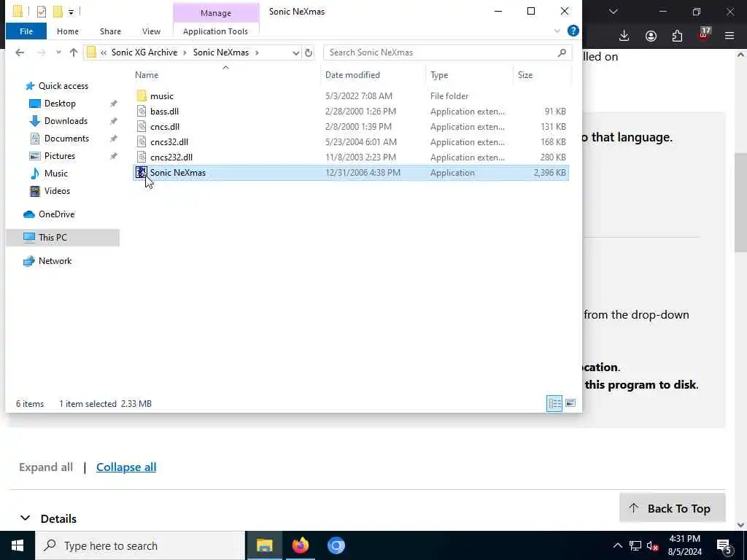Viewport: 747px width, 560px height.
Task: Sort by the Size column header
Action: click(525, 75)
